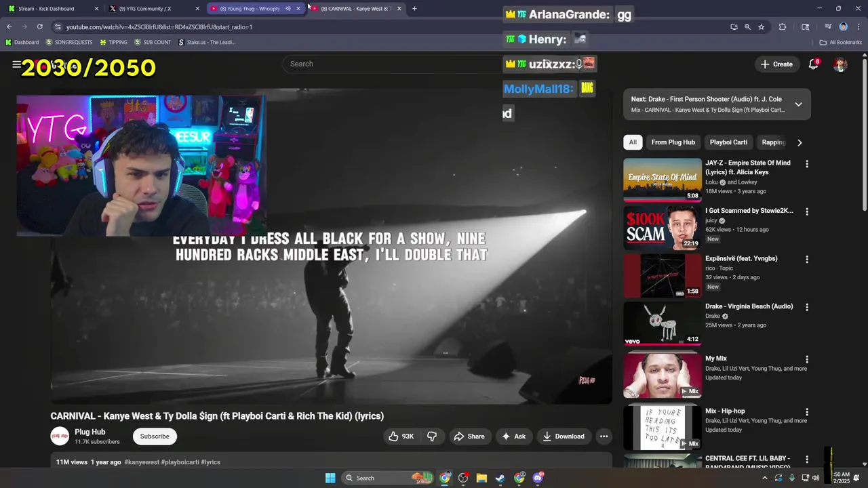Open Chrome profile avatar in toolbar
This screenshot has width=868, height=488.
(844, 27)
